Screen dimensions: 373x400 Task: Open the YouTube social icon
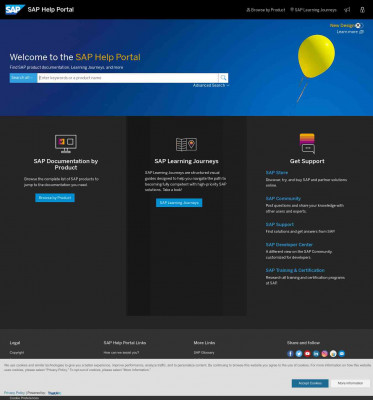point(307,354)
